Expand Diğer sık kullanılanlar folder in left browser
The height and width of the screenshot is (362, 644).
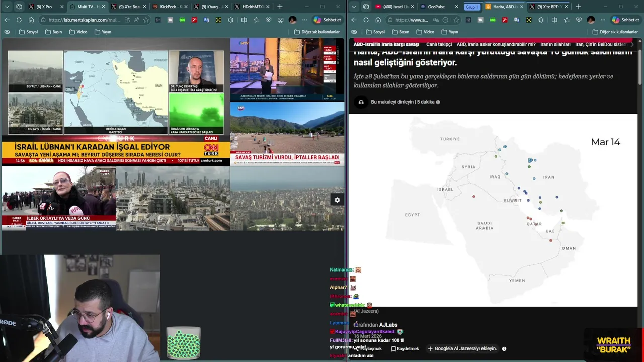[317, 32]
